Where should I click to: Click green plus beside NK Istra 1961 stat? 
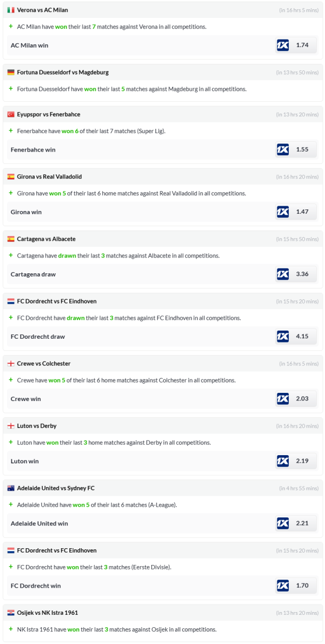(x=11, y=629)
